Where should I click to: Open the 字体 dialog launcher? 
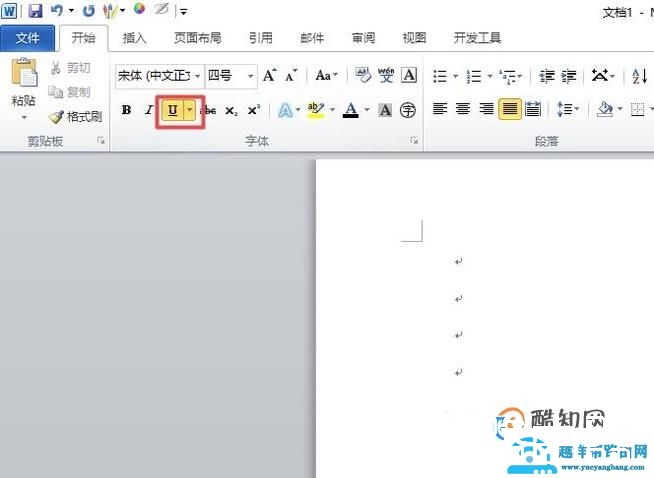pyautogui.click(x=414, y=141)
